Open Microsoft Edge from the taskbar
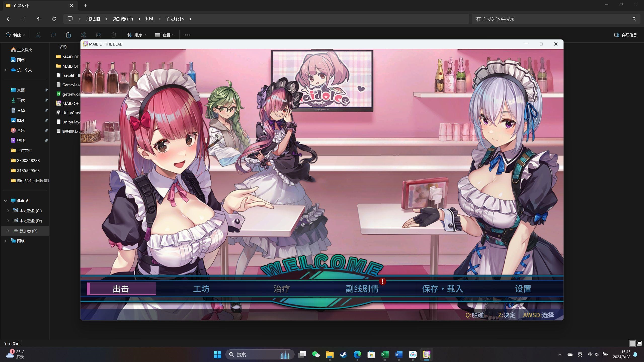This screenshot has height=362, width=644. click(x=357, y=355)
